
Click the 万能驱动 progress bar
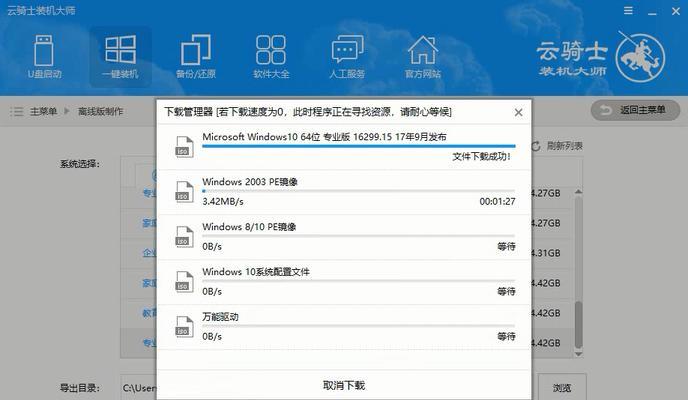358,326
